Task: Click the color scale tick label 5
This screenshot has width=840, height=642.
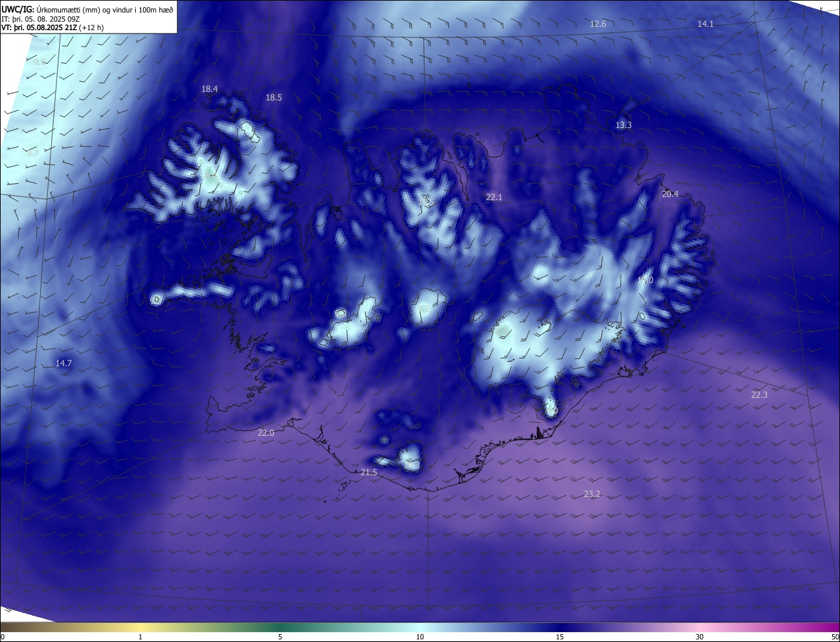Action: [x=280, y=637]
